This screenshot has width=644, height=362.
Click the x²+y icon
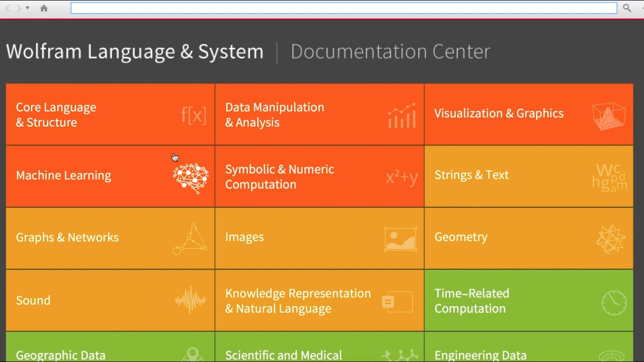point(402,177)
